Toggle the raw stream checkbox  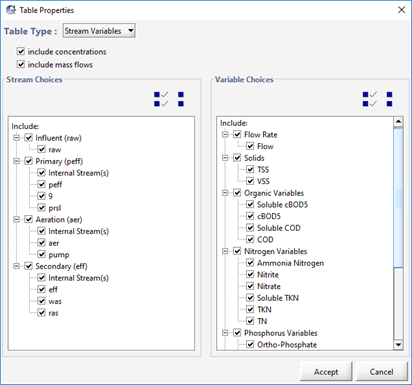(x=41, y=149)
